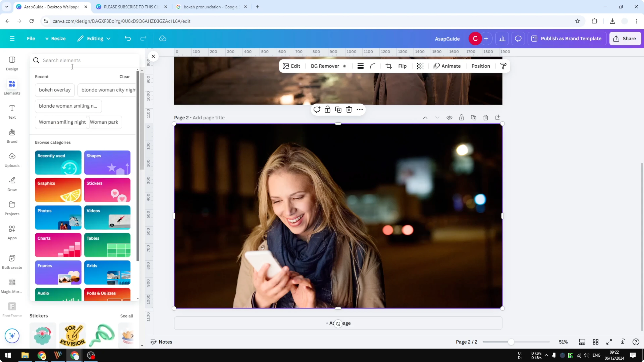Toggle hide page 2 with the eye icon
The height and width of the screenshot is (362, 644).
pyautogui.click(x=449, y=117)
